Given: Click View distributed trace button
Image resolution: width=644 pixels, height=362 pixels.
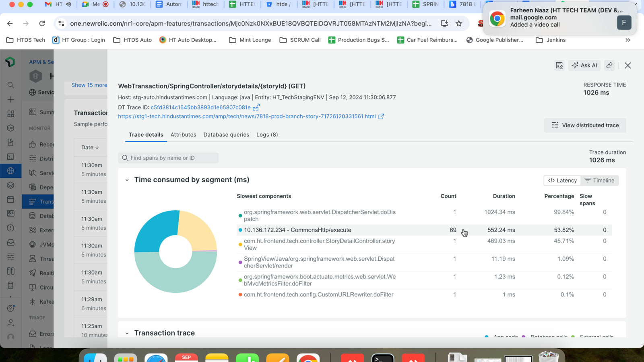Looking at the screenshot, I should [585, 125].
